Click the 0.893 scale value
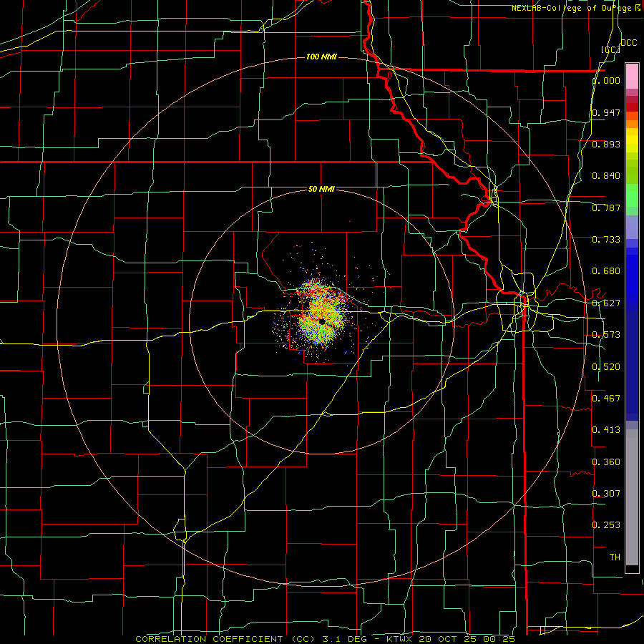Screen dimensions: 644x644 [606, 144]
